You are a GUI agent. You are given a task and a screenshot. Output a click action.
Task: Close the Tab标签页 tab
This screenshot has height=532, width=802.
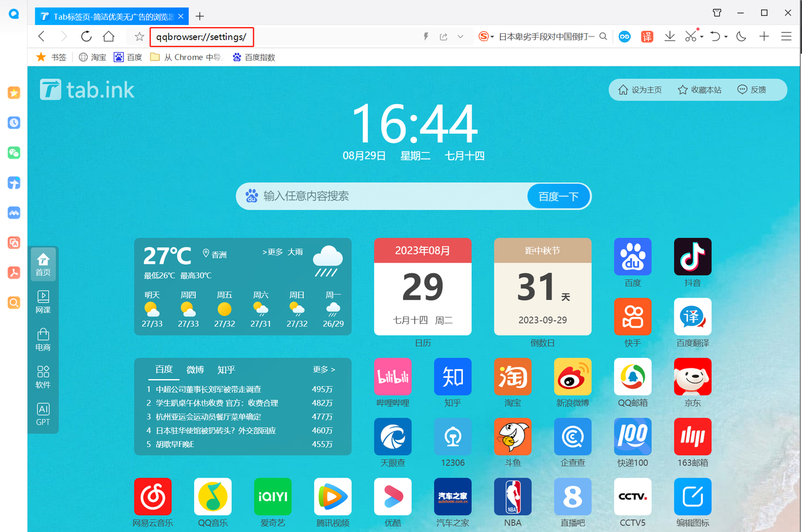(180, 16)
